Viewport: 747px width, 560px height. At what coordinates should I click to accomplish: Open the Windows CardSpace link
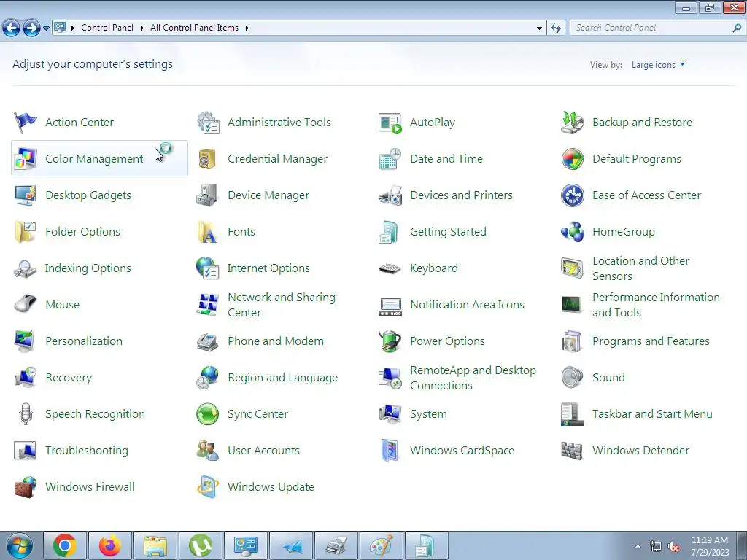coord(462,451)
